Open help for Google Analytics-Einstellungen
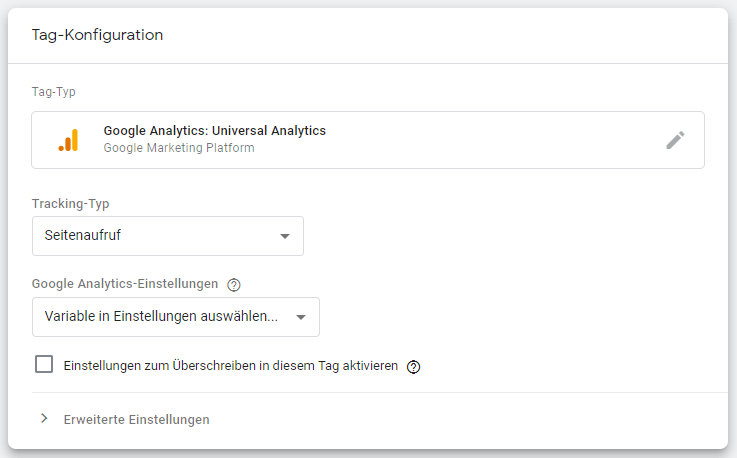The image size is (737, 458). [x=234, y=285]
